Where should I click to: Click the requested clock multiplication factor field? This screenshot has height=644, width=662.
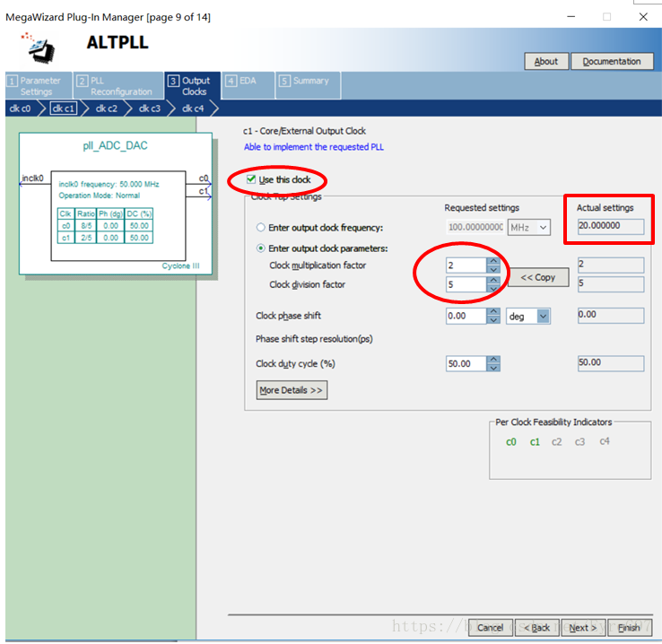pyautogui.click(x=466, y=265)
